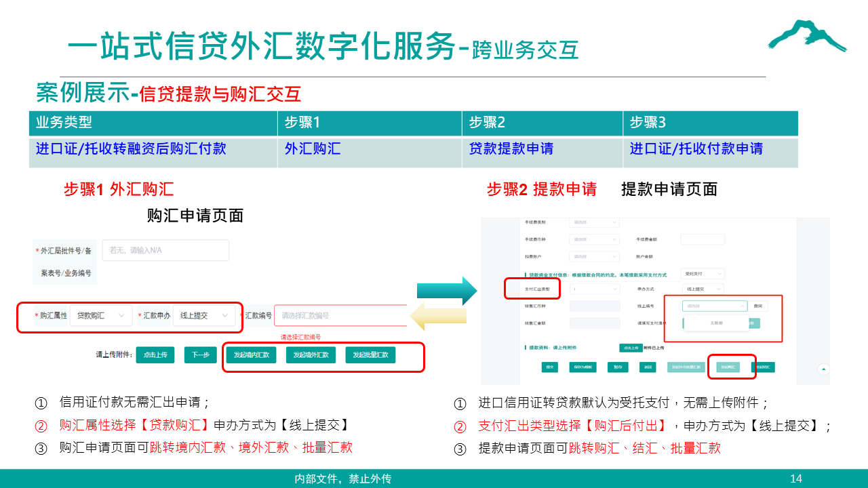This screenshot has height=488, width=868.
Task: Click the 发起外币批量汇款 button
Action: (x=686, y=367)
